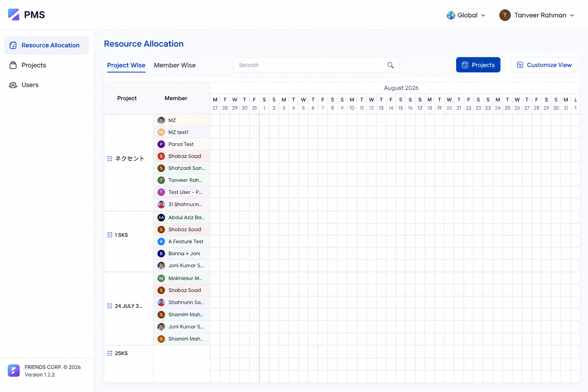Click the A Feature Test avatar
Viewport: 588px width, 392px height.
[161, 242]
